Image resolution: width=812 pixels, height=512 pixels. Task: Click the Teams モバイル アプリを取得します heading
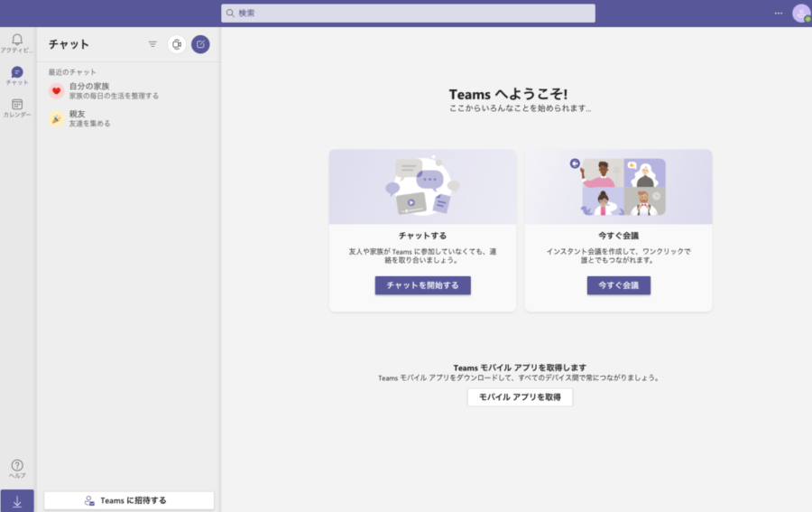[520, 368]
